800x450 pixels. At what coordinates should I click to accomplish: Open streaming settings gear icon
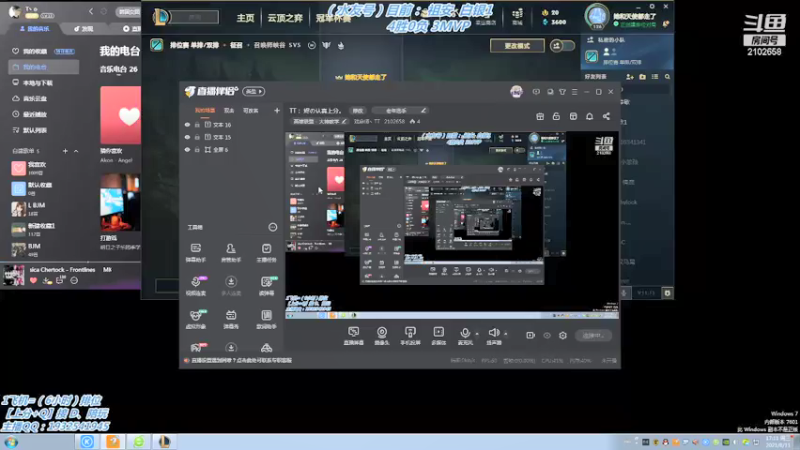[x=563, y=335]
